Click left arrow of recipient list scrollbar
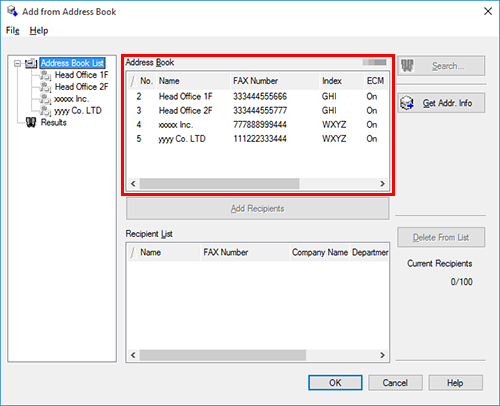 133,355
